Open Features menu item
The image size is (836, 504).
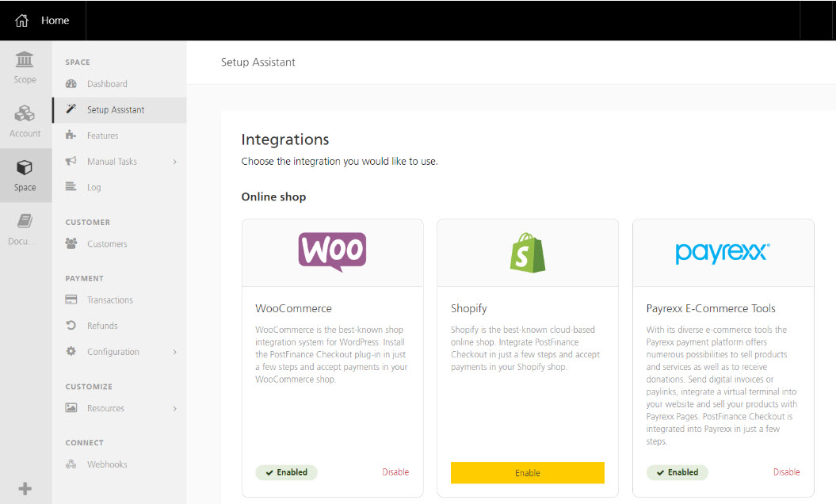pos(120,136)
